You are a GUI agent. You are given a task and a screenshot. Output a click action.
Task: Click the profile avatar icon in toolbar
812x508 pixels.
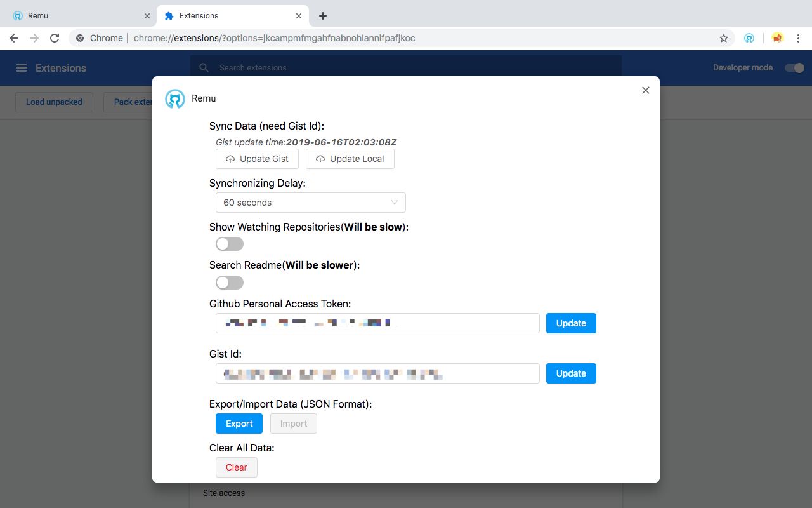click(777, 38)
